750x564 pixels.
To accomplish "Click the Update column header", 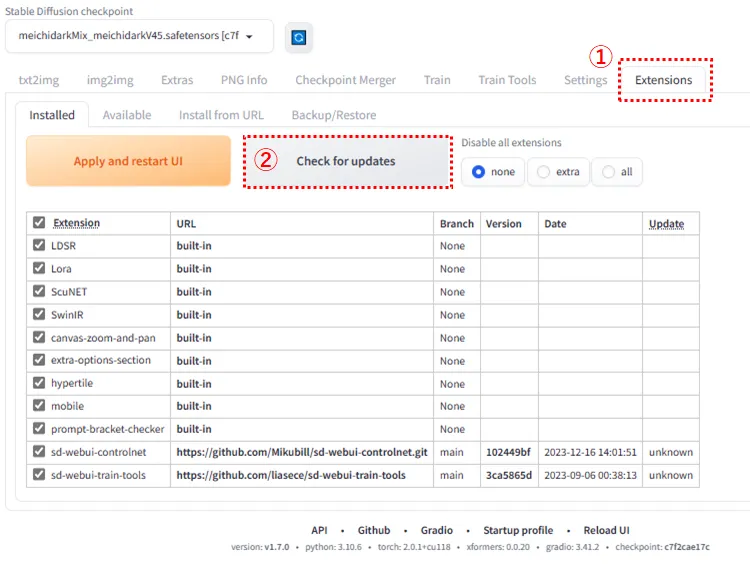I will pyautogui.click(x=666, y=224).
